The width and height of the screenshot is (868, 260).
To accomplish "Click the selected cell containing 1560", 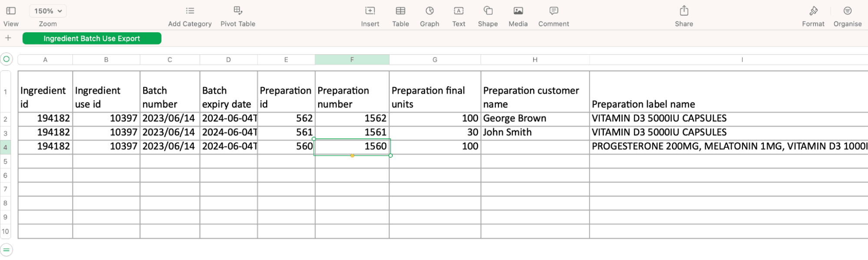I will coord(352,147).
